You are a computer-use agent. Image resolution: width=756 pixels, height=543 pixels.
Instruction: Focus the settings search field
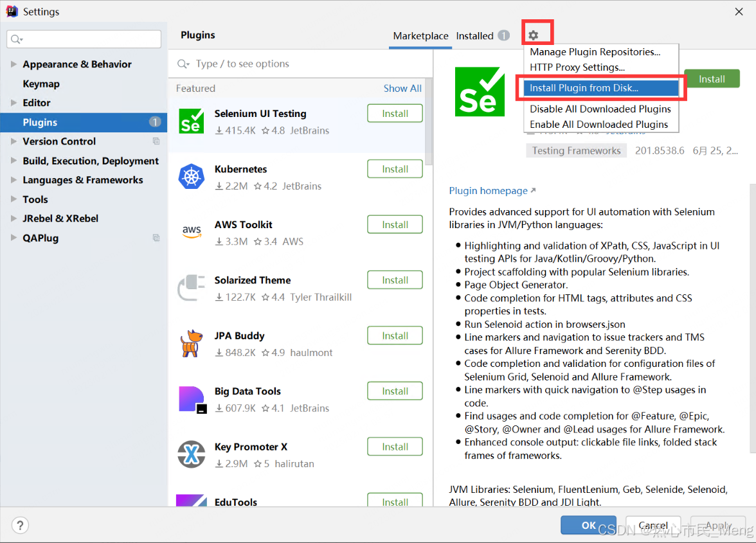click(x=84, y=39)
